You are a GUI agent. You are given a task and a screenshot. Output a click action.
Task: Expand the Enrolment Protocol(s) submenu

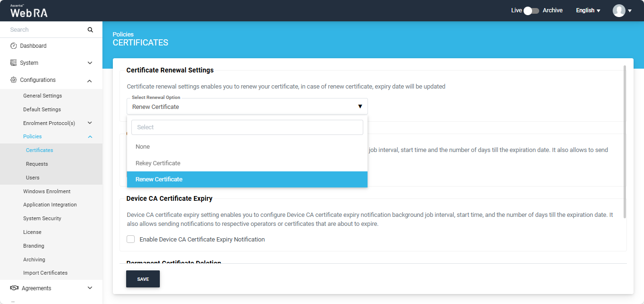coord(90,123)
